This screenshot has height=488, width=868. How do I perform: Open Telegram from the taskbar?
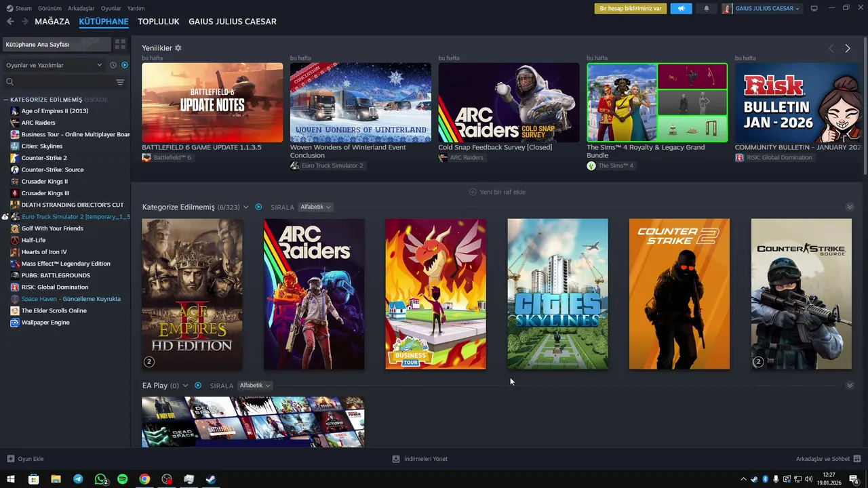[78, 479]
